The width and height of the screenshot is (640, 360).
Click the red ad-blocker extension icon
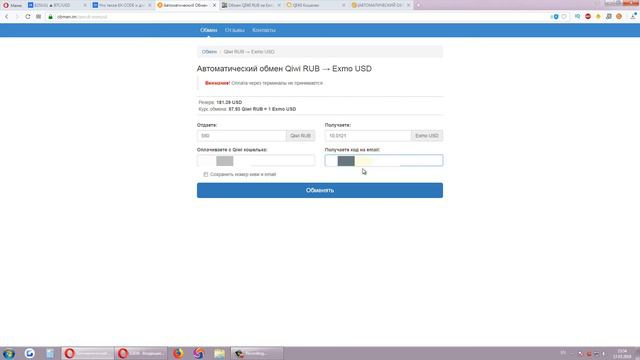(588, 17)
